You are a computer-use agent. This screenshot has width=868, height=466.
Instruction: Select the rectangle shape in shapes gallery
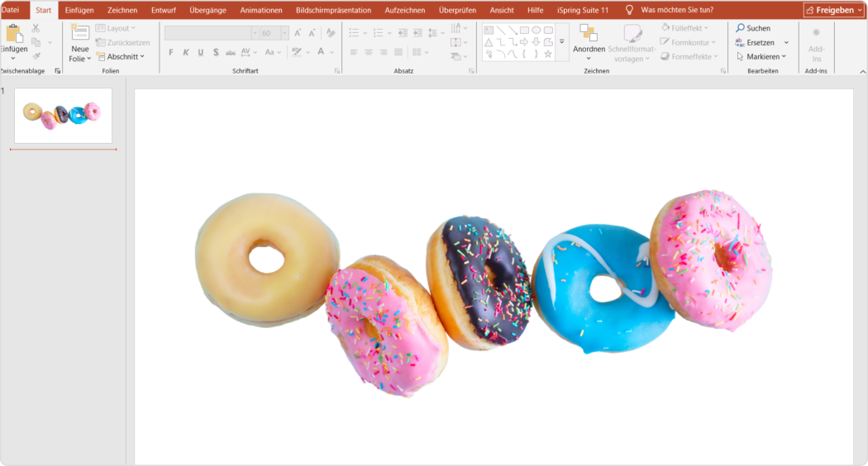coord(524,31)
